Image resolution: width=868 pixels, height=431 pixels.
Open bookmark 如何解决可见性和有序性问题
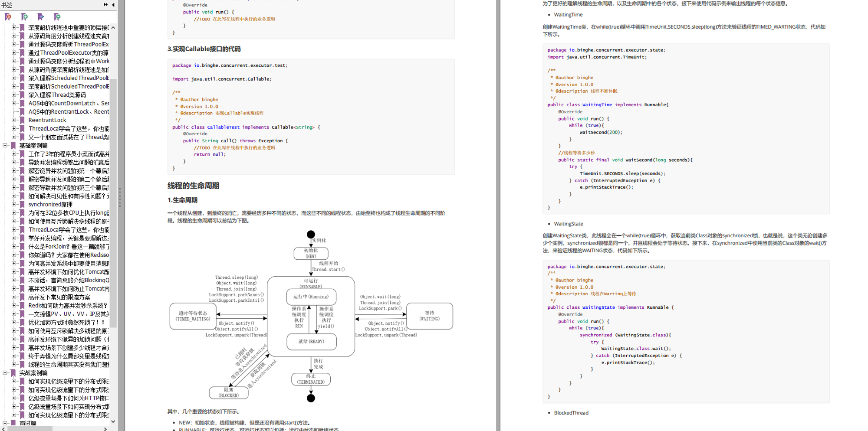pyautogui.click(x=69, y=196)
